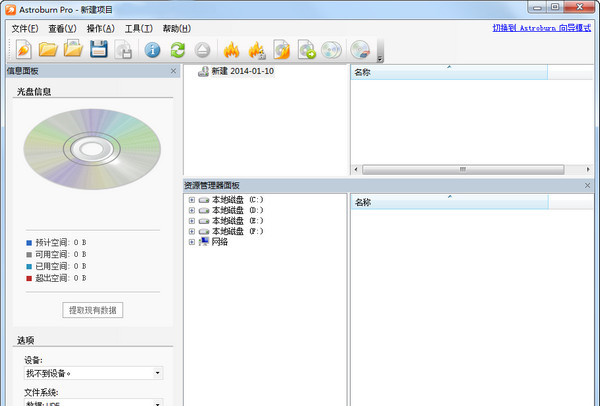
Task: Open the 工具(T) menu
Action: point(139,29)
